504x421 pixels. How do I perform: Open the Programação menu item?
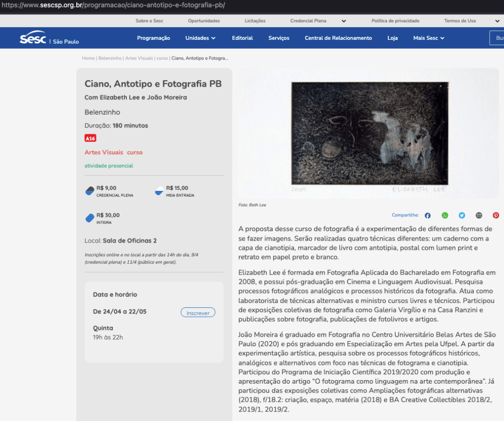point(154,38)
